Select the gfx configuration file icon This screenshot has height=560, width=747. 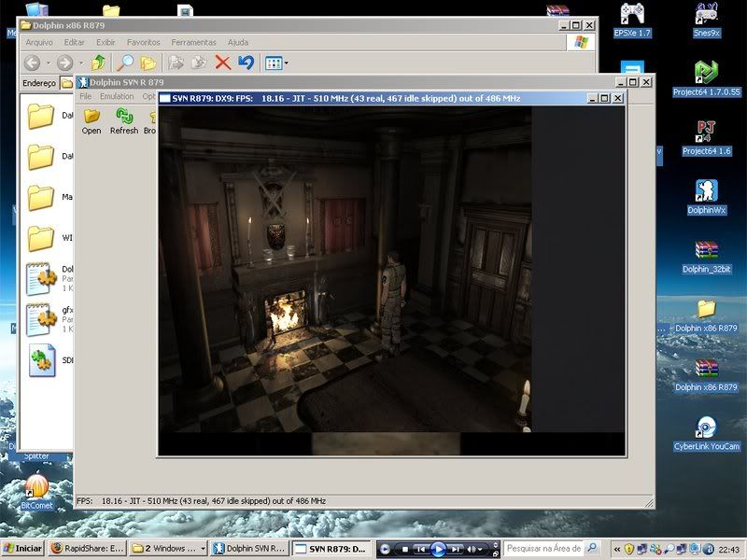(41, 319)
